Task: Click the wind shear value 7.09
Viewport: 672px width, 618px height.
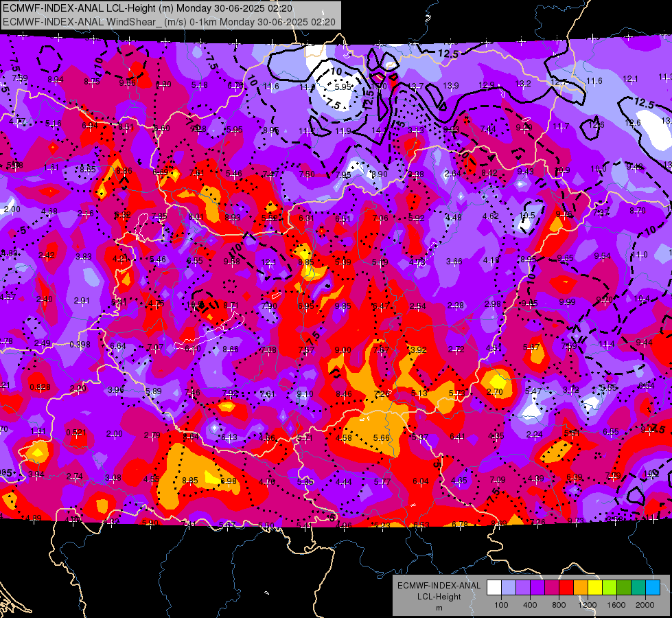Action: tap(498, 479)
